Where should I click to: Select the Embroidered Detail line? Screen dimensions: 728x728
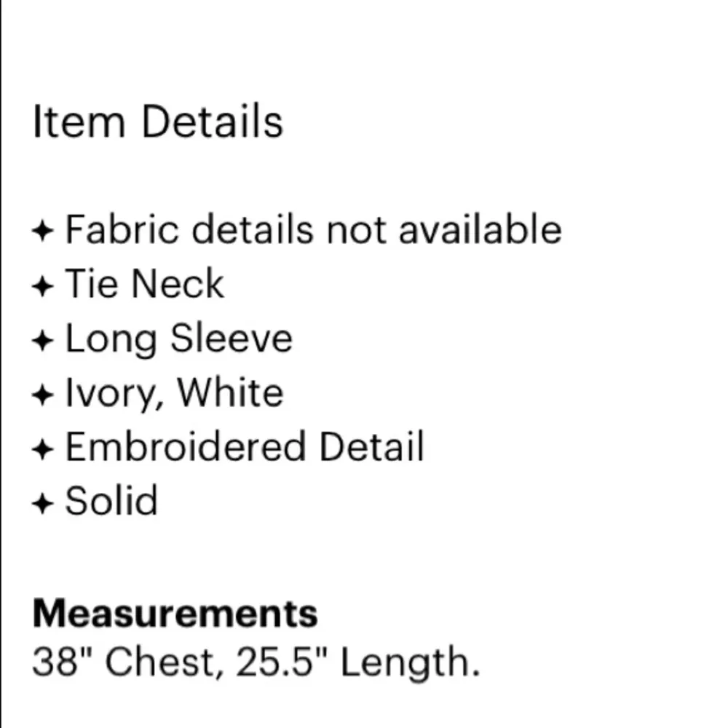point(245,447)
